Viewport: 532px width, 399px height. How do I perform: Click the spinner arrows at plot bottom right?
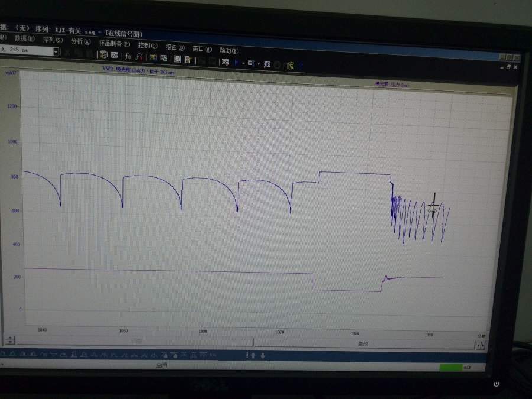[481, 345]
